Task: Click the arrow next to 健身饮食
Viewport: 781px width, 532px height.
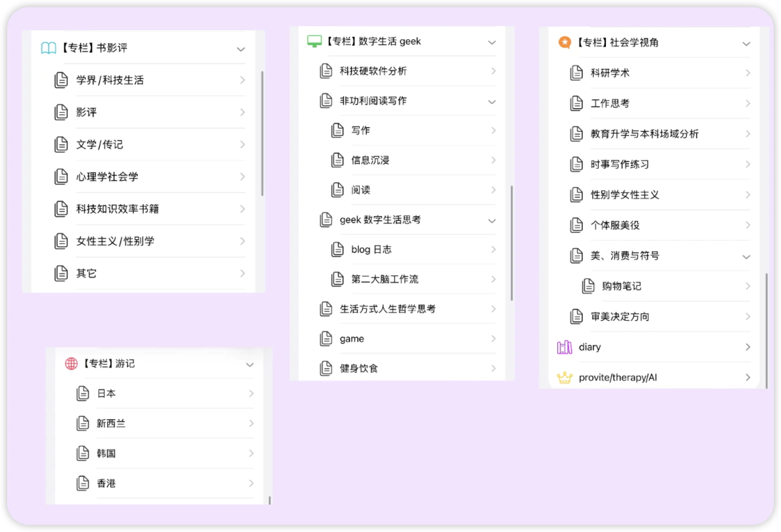Action: 493,368
